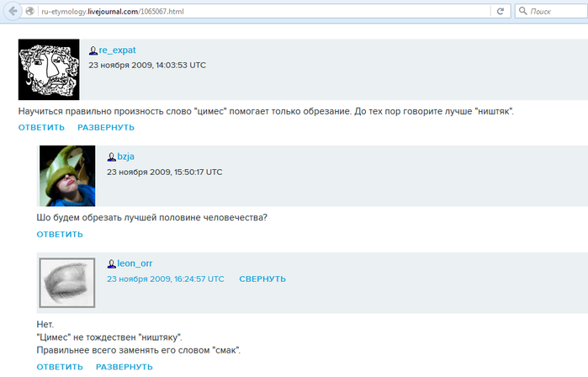The height and width of the screenshot is (377, 588).
Task: Click the globe site identity icon
Action: [30, 11]
